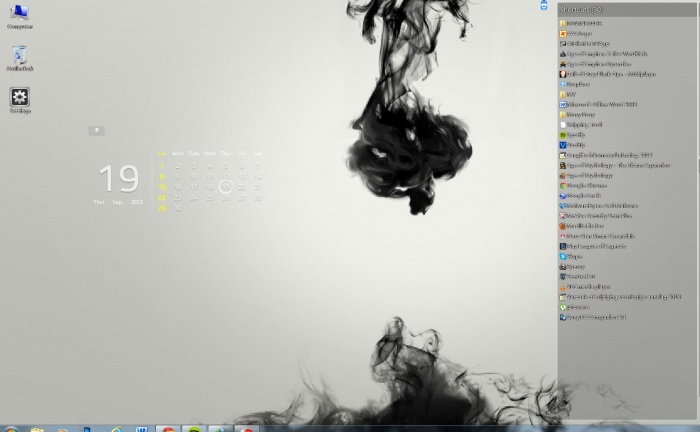Click the large date number 19
The height and width of the screenshot is (432, 700).
click(118, 179)
